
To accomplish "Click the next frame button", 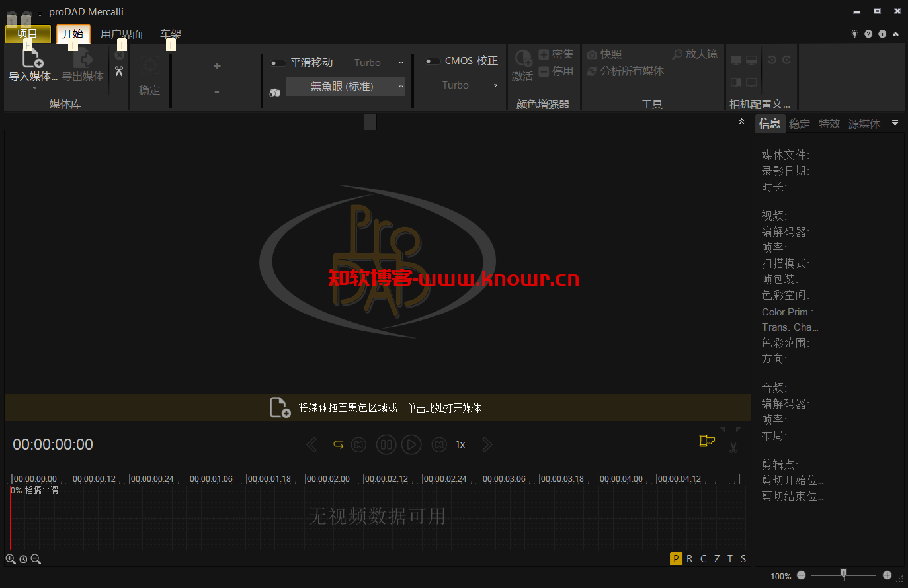I will (439, 444).
